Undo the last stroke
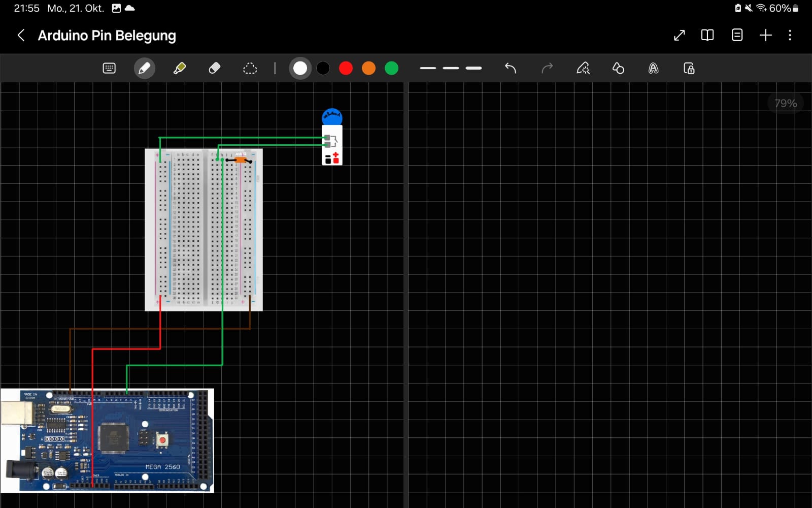The width and height of the screenshot is (812, 508). pos(511,68)
